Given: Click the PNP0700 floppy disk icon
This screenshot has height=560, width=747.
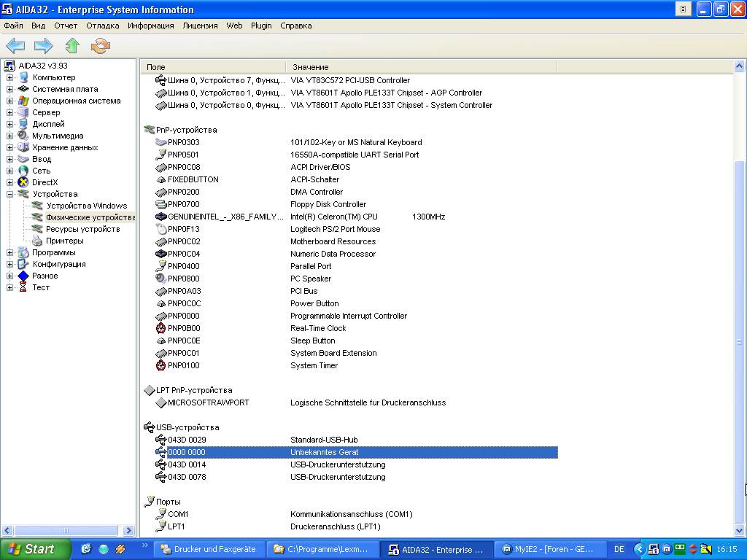Looking at the screenshot, I should pos(161,204).
